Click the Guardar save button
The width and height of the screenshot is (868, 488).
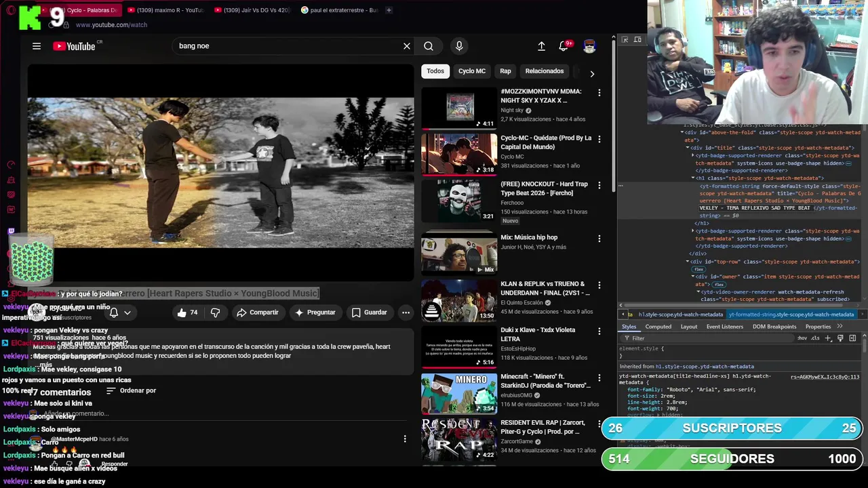pos(369,312)
